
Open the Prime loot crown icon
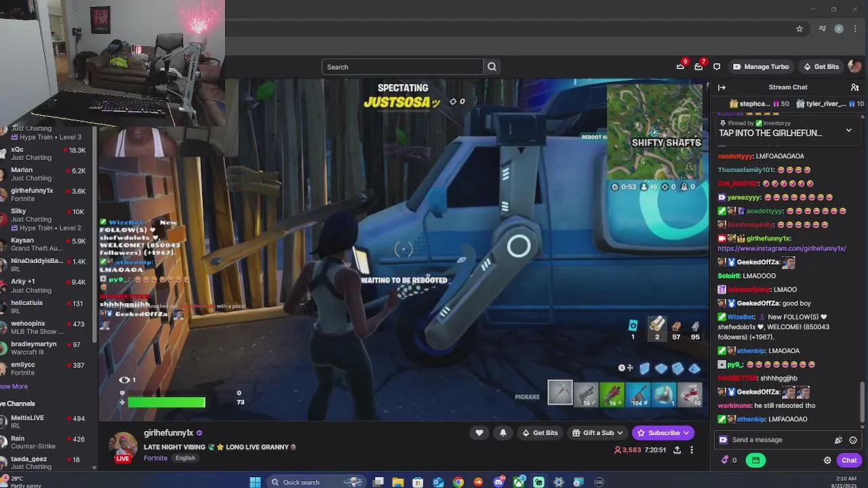[680, 66]
